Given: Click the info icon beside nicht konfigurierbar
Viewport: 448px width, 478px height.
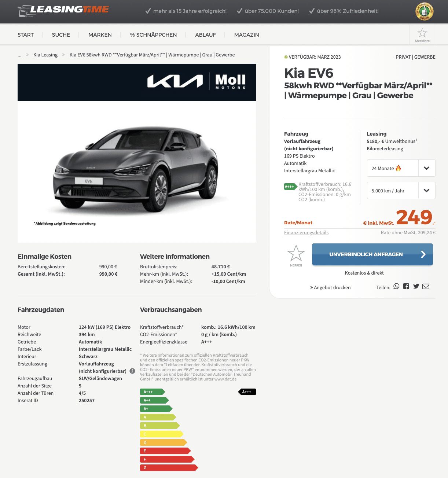Looking at the screenshot, I should coord(132,371).
